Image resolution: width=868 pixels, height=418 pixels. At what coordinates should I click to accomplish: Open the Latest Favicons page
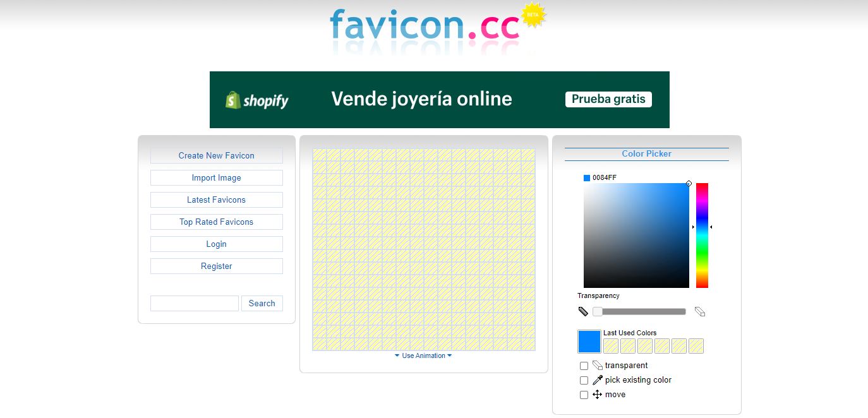[216, 200]
